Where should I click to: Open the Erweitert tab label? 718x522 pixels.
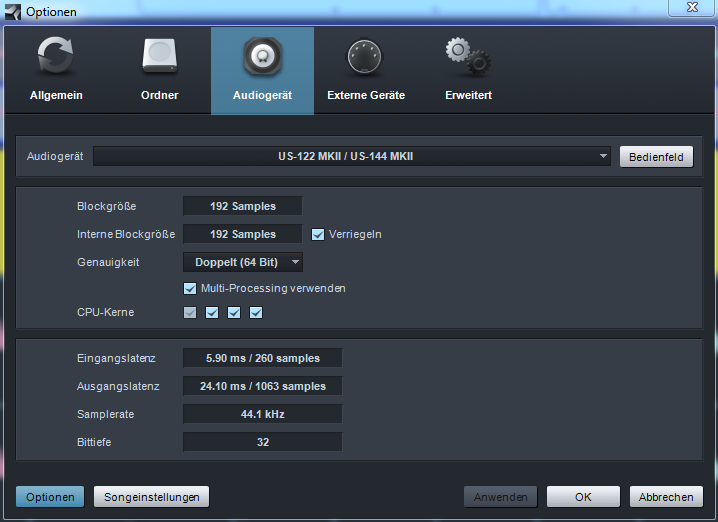(x=468, y=95)
